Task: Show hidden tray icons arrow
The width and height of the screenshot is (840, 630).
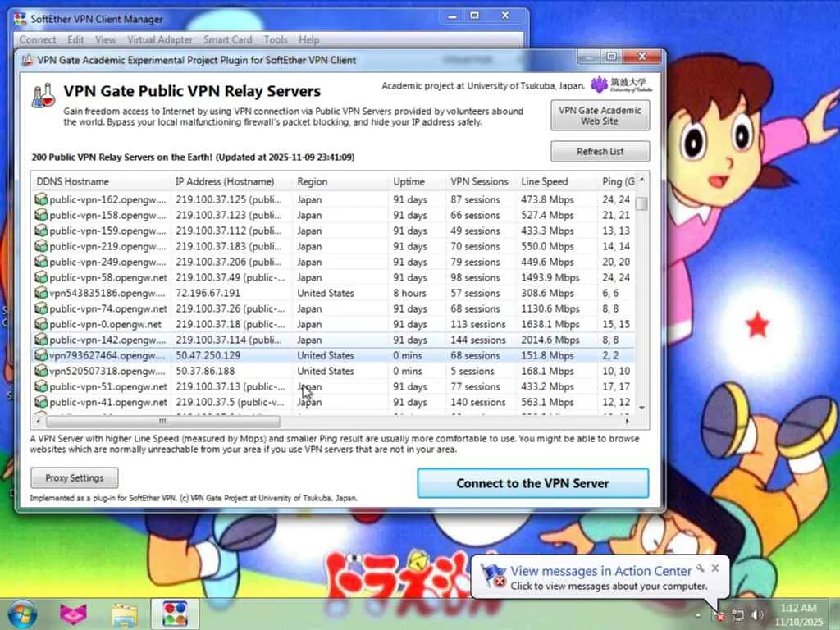Action: click(698, 615)
